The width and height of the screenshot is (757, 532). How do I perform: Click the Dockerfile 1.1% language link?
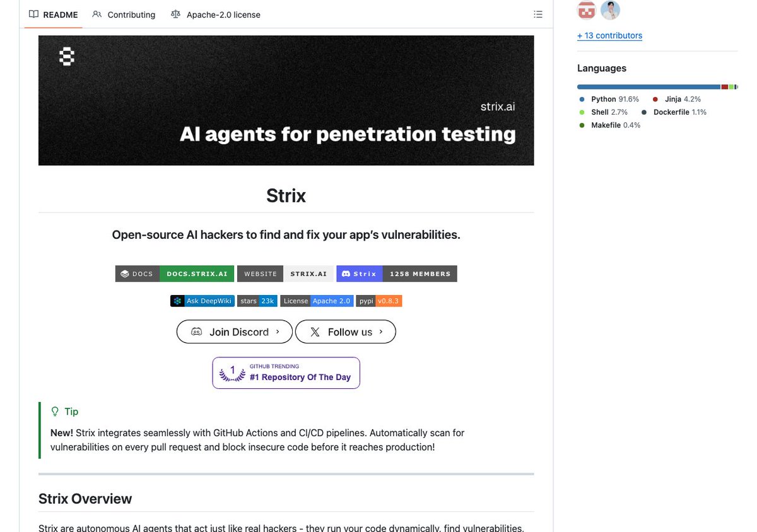coord(674,112)
